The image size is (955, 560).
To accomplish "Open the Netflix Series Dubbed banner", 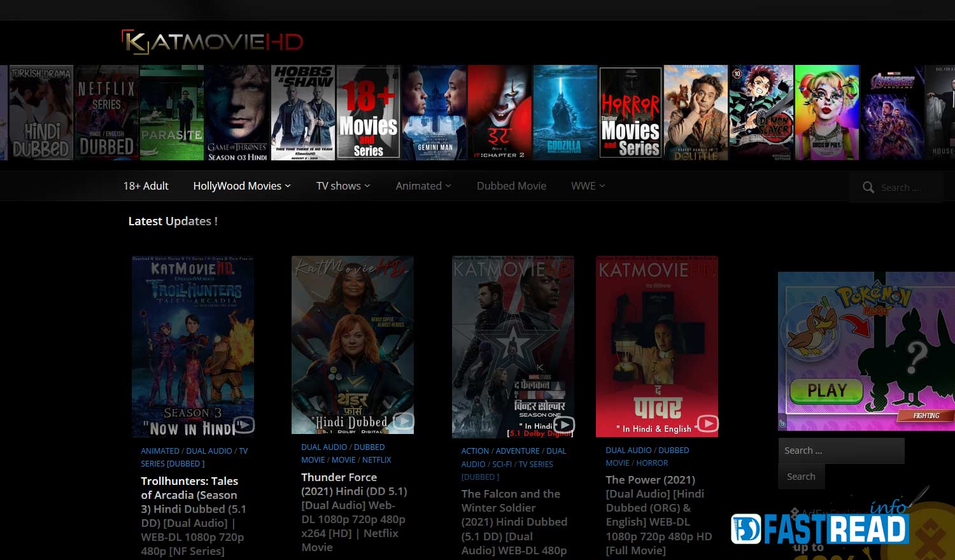I will tap(106, 113).
